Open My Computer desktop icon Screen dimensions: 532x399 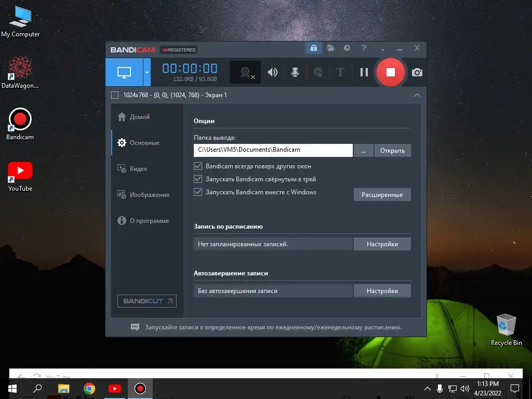[x=20, y=22]
